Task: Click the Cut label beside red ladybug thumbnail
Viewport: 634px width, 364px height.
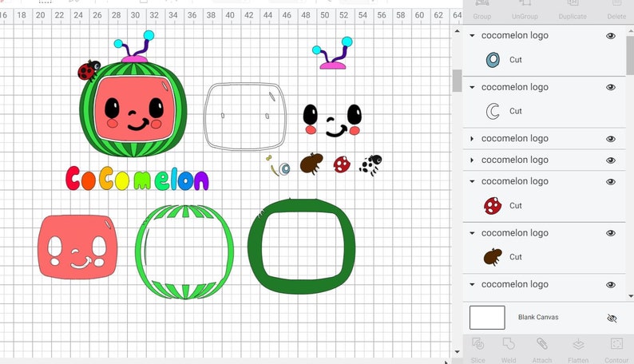Action: [x=516, y=206]
